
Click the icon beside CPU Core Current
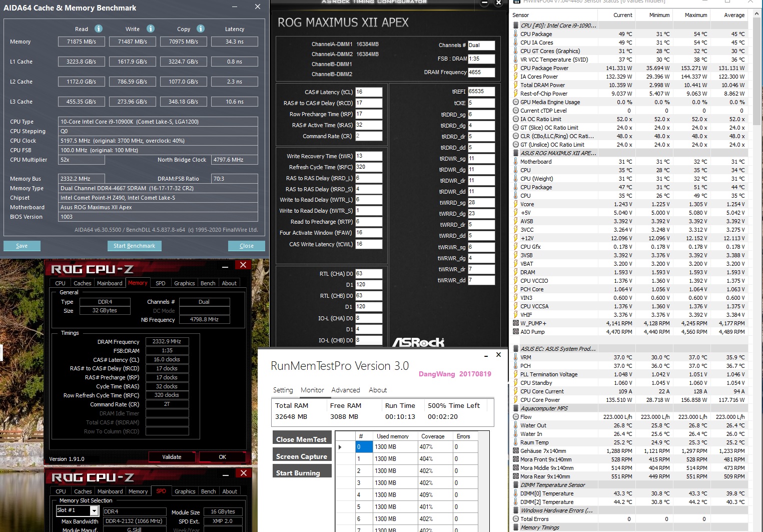coord(516,391)
